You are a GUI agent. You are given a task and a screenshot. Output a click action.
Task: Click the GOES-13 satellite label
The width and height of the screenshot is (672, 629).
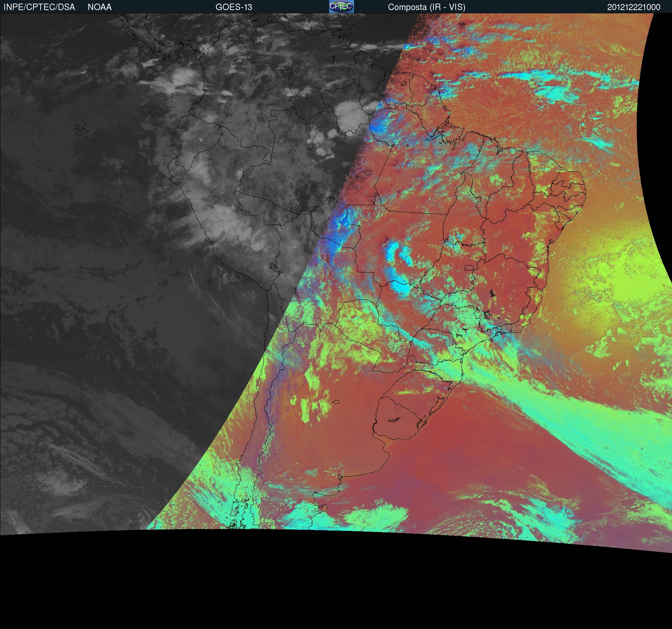pyautogui.click(x=234, y=7)
